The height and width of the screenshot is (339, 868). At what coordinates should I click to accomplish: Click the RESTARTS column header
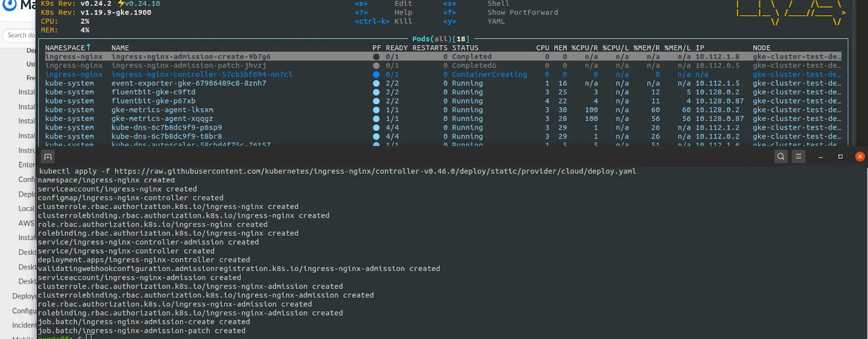pos(430,48)
